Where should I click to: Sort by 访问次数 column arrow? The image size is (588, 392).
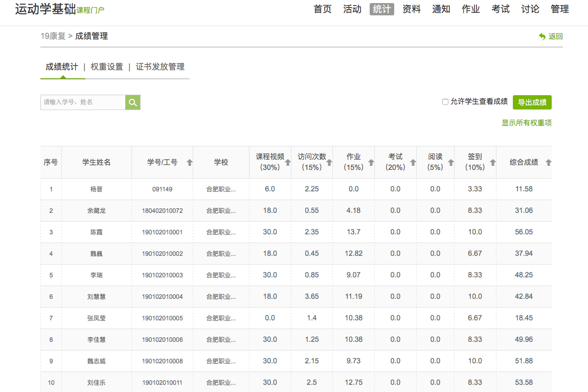click(329, 163)
